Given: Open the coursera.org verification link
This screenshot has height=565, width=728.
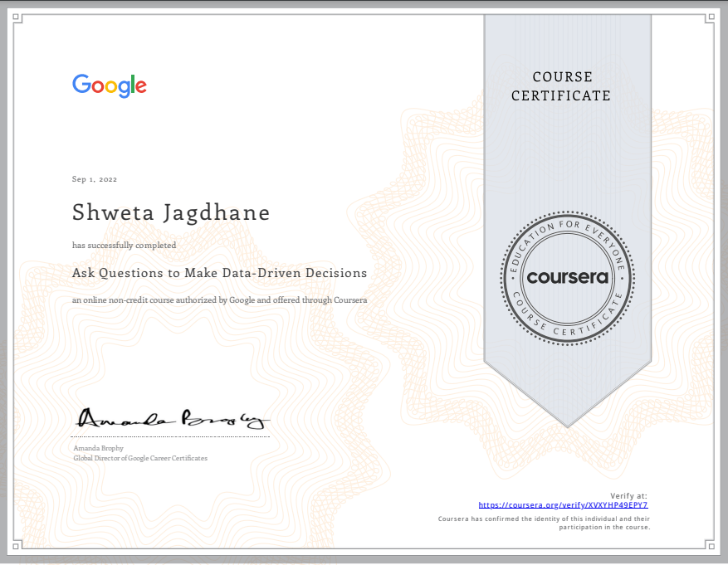Looking at the screenshot, I should [562, 504].
